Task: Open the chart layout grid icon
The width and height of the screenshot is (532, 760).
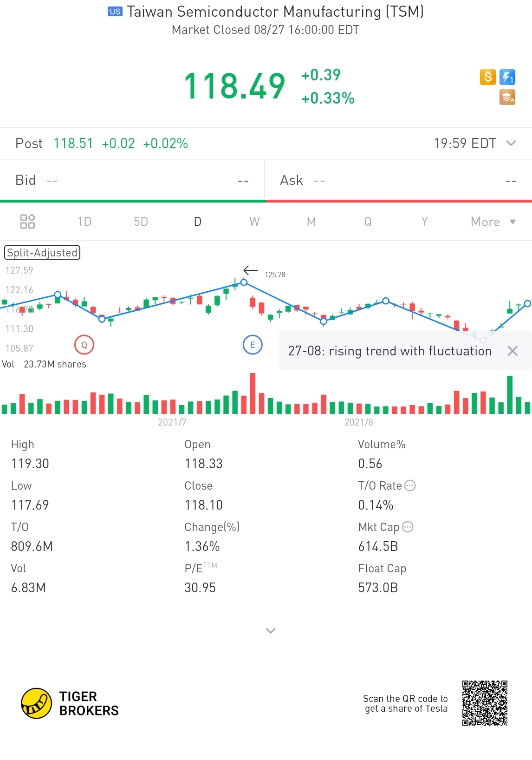Action: point(27,222)
